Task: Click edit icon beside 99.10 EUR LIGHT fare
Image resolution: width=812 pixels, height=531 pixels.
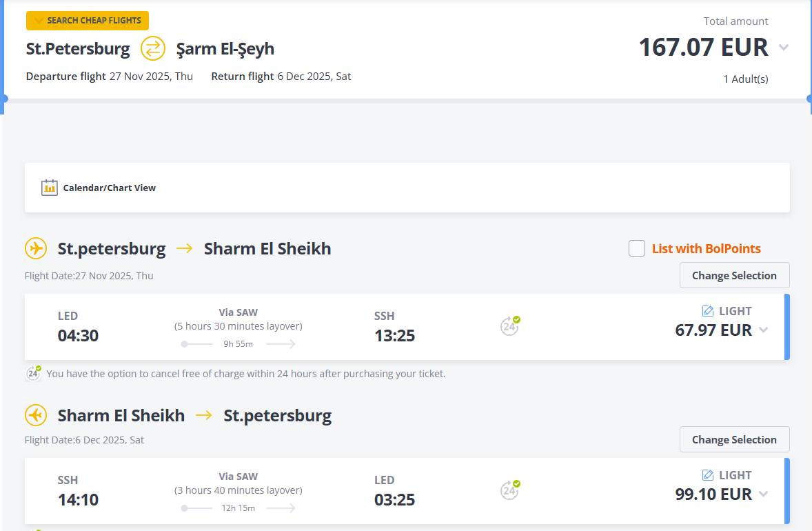Action: [x=708, y=475]
